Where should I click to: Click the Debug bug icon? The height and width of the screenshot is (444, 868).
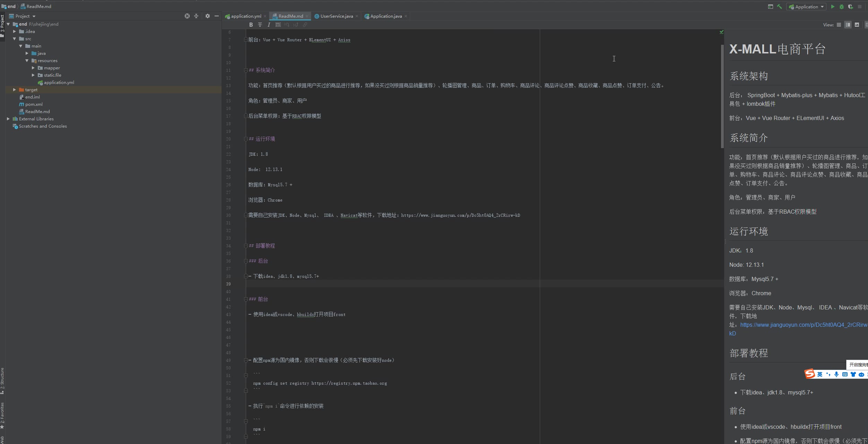tap(842, 7)
